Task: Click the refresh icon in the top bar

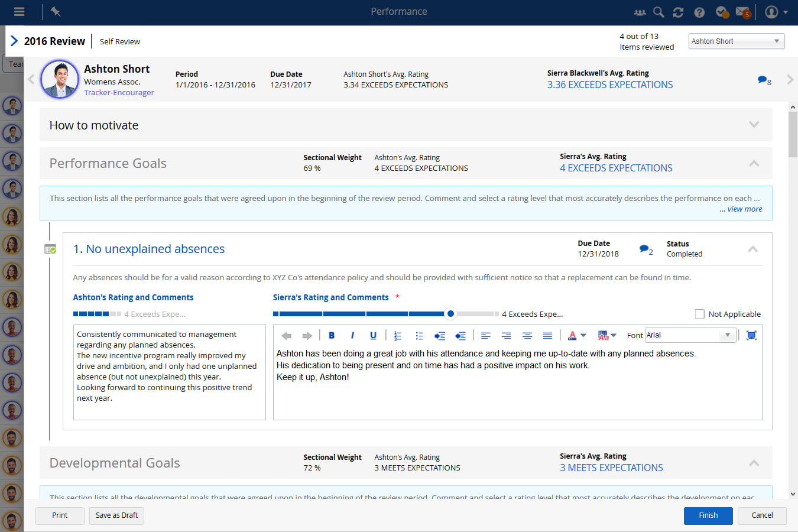Action: 678,12
